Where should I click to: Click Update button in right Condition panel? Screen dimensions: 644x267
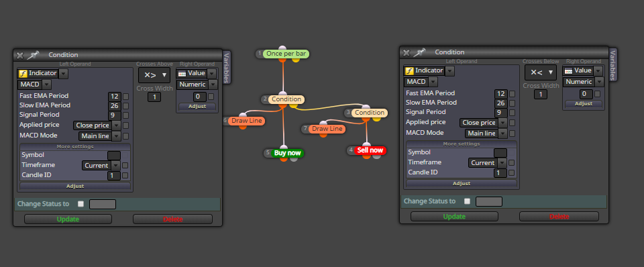454,217
